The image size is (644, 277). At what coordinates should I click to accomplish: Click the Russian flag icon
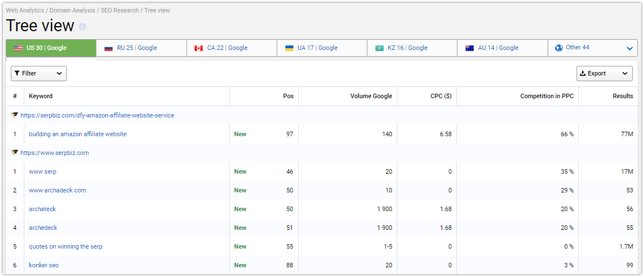coord(108,48)
